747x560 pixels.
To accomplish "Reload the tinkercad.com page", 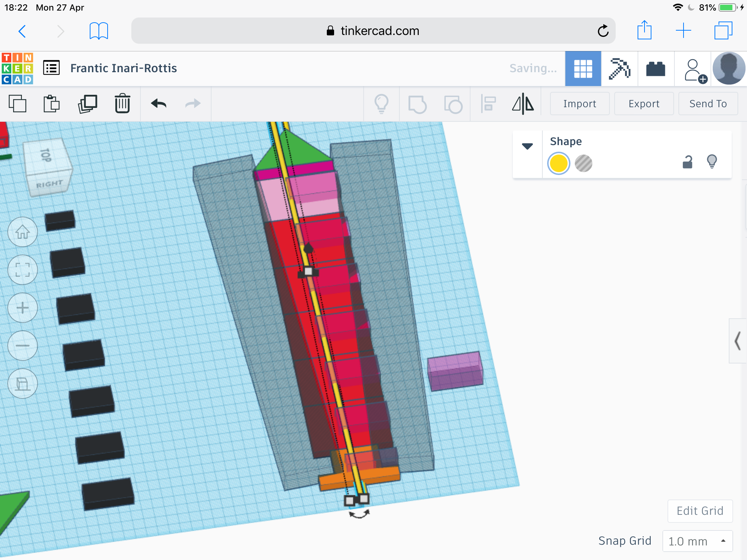I will click(603, 31).
